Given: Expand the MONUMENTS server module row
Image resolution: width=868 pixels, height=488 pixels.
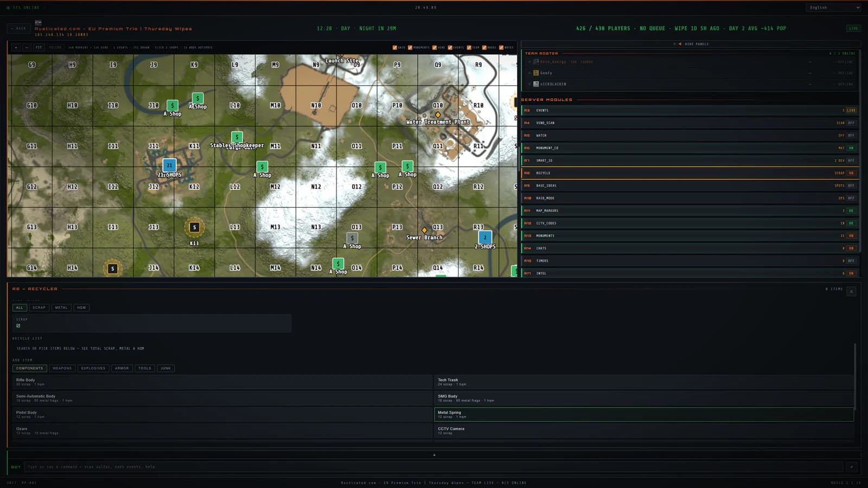Looking at the screenshot, I should [690, 235].
